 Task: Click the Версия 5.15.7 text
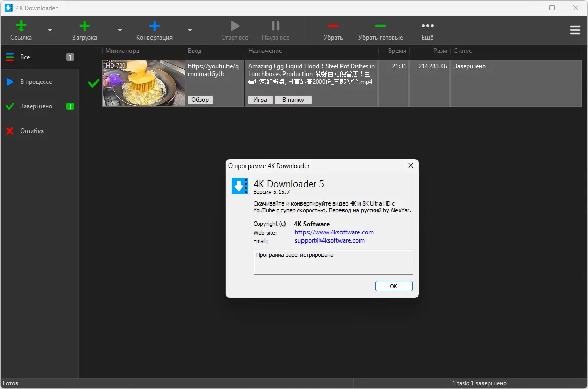(x=272, y=192)
